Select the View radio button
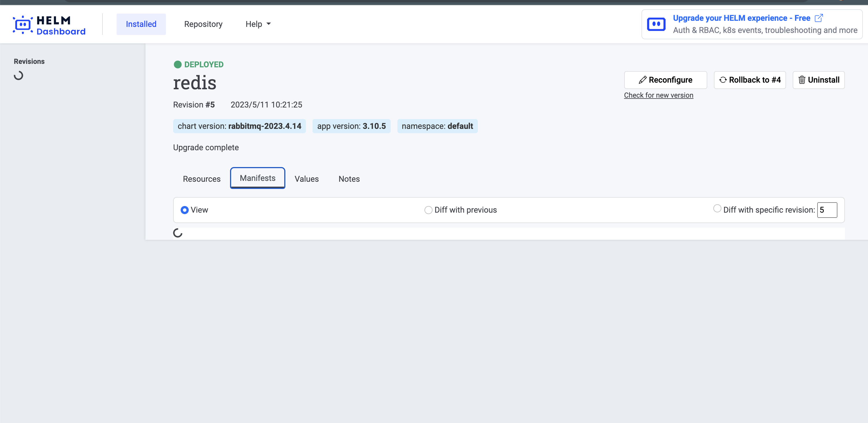The width and height of the screenshot is (868, 423). pos(184,209)
